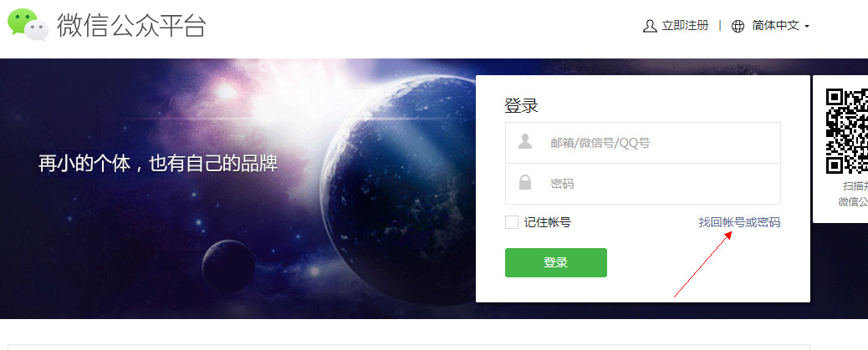
Task: Click the small caret after 简体中文
Action: [x=807, y=27]
